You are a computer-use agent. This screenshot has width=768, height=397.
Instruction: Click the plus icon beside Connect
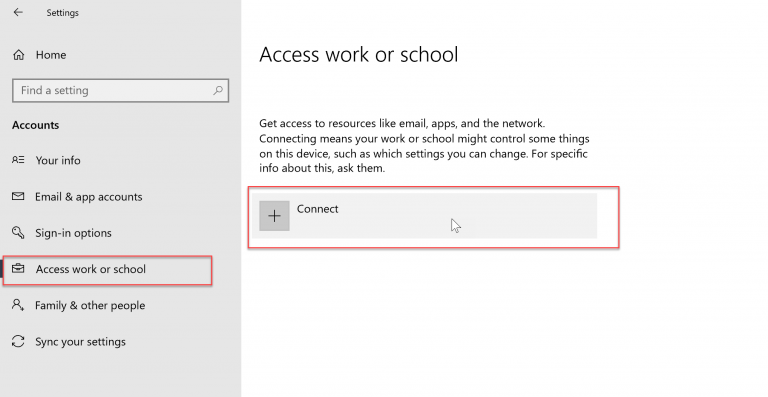[x=274, y=215]
